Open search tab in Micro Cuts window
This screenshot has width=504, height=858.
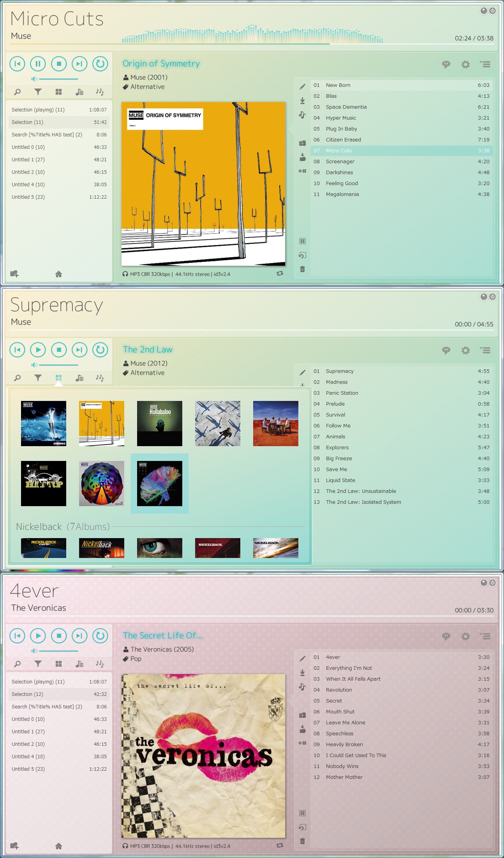click(17, 92)
